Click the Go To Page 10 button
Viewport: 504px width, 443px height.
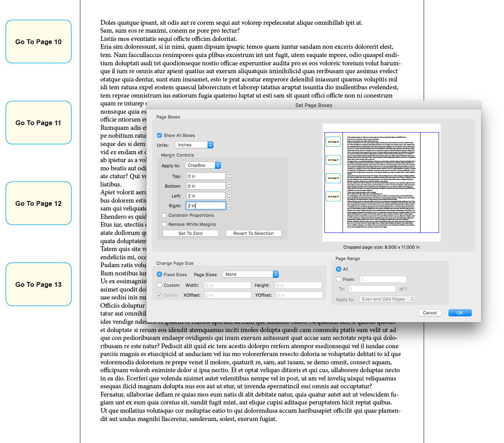39,42
